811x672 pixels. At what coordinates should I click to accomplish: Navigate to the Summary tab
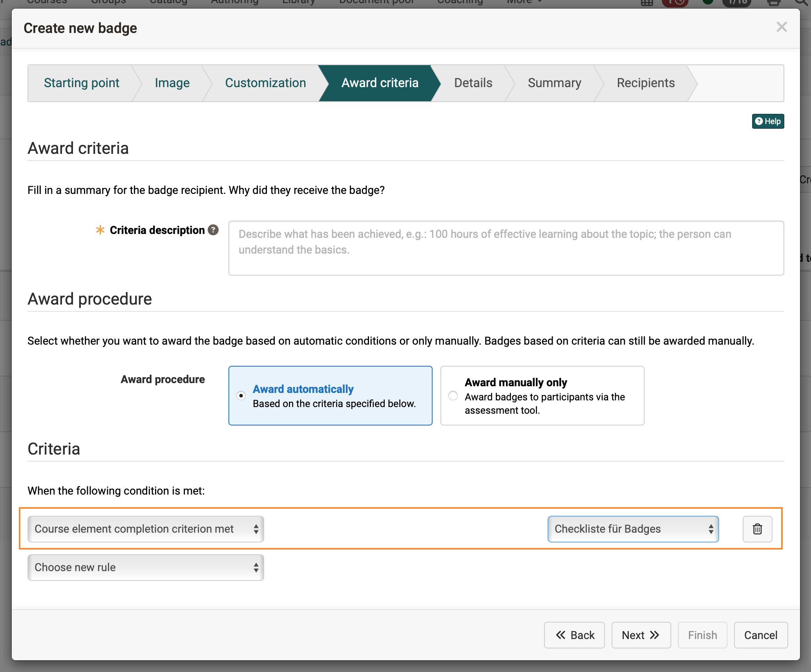pos(554,82)
